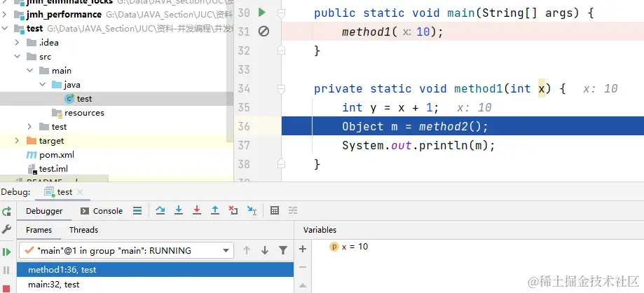Resume the program
This screenshot has height=293, width=644.
tap(6, 252)
